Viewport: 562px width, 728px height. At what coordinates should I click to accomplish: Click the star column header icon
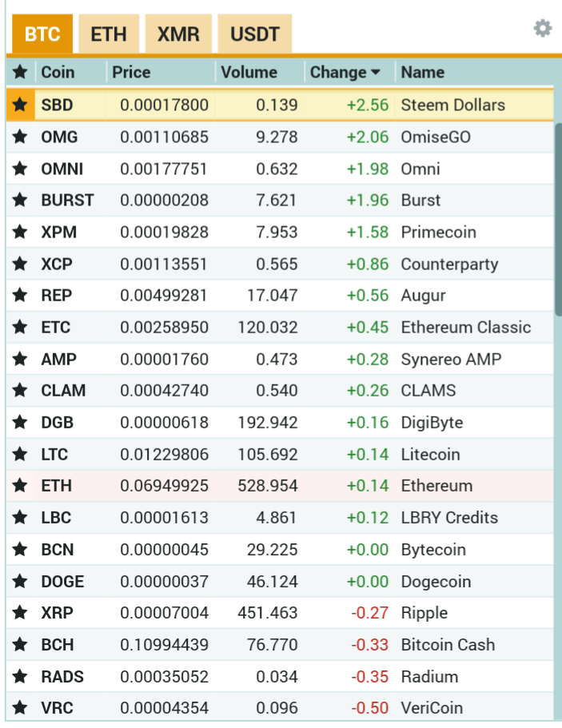pyautogui.click(x=20, y=72)
